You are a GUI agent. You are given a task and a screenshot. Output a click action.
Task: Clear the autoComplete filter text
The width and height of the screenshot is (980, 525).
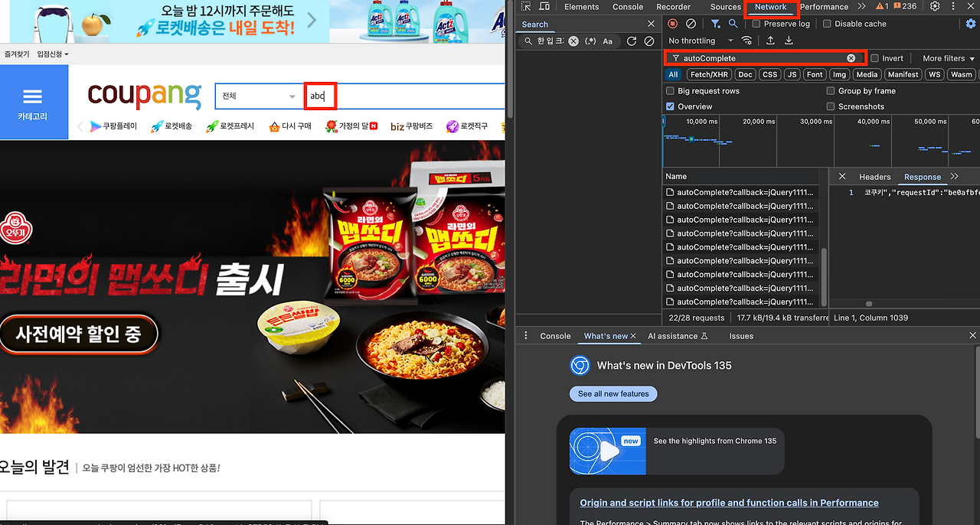pyautogui.click(x=851, y=58)
